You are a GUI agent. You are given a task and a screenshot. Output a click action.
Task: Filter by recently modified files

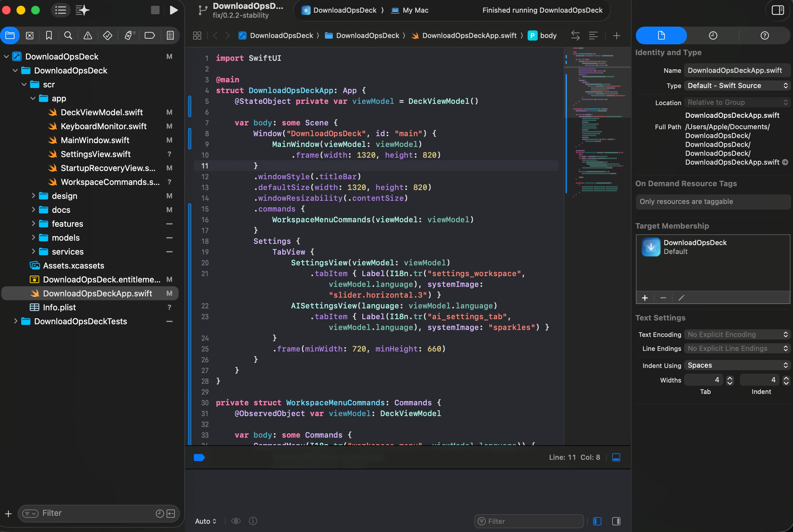[x=160, y=514]
